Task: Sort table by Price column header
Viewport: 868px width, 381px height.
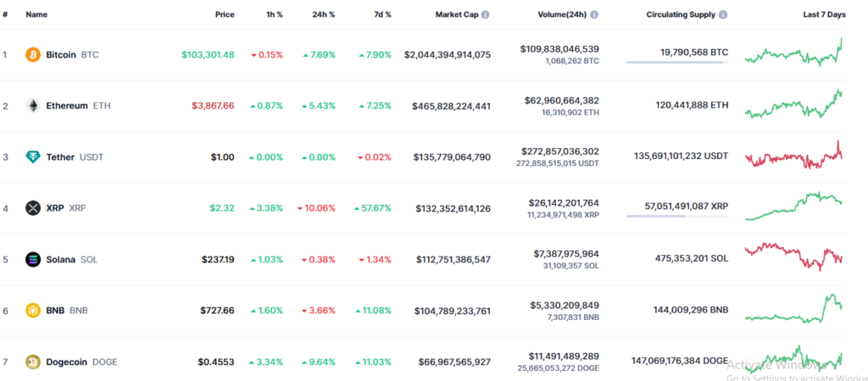Action: coord(224,15)
